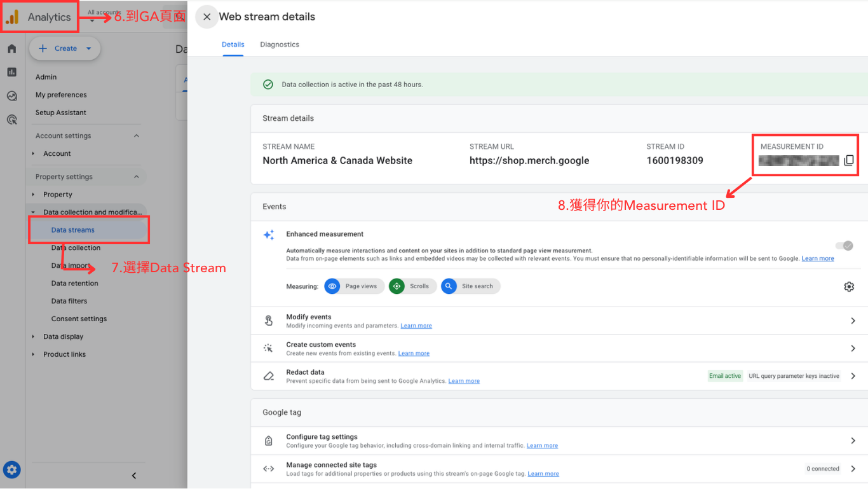Toggle the Enhanced measurement switch
868x491 pixels.
(844, 246)
